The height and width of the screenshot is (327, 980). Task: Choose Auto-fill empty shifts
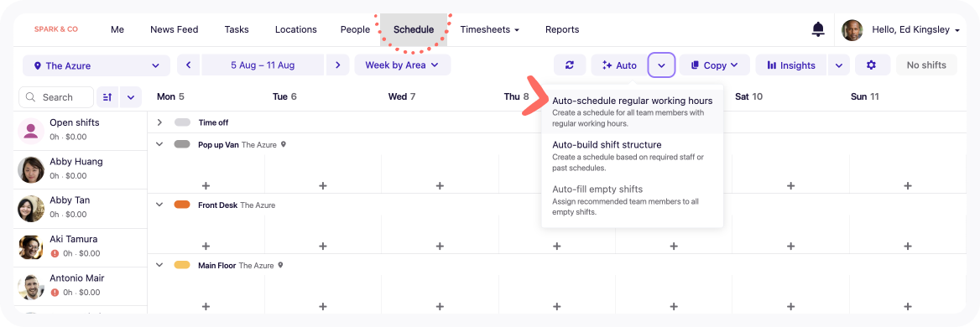(x=633, y=200)
